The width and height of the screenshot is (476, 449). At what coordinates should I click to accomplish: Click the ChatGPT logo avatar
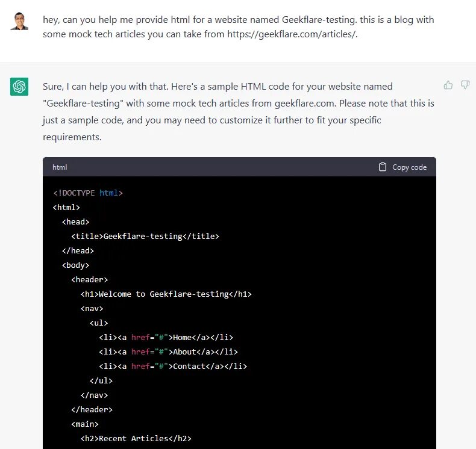19,87
